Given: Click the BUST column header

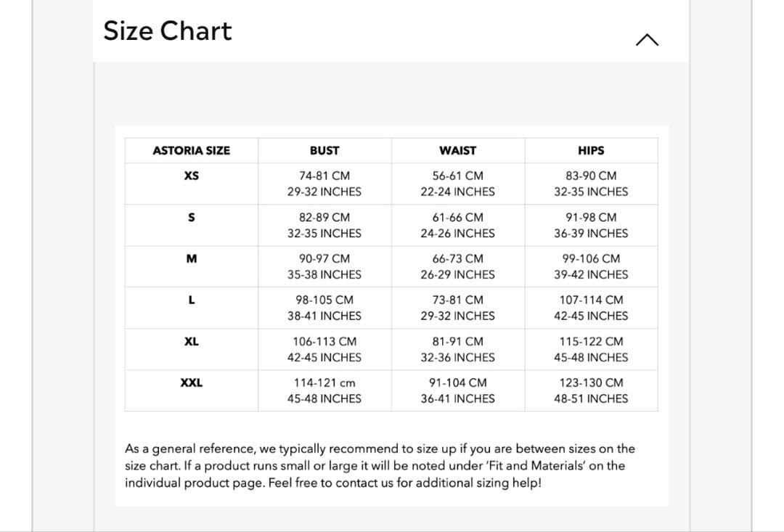Looking at the screenshot, I should (324, 151).
